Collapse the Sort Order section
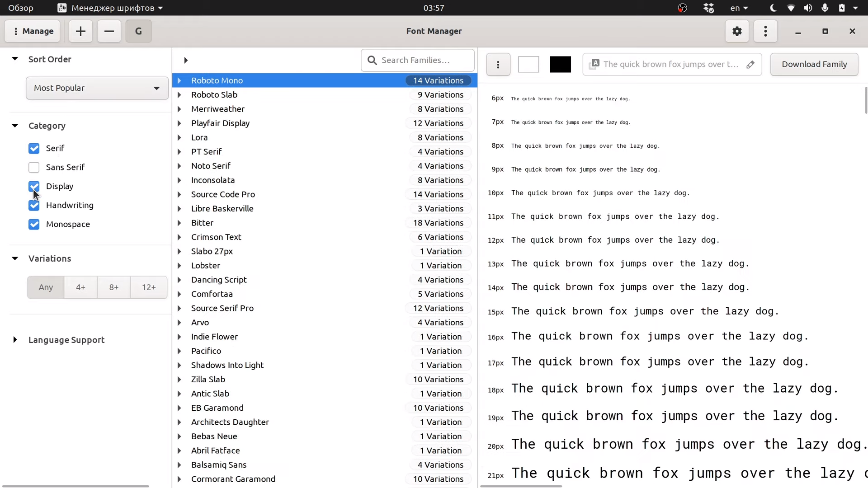868x488 pixels. 15,59
